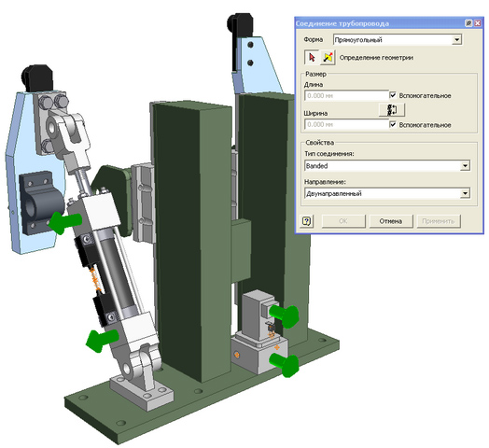This screenshot has height=448, width=489.
Task: Click the Отмена button
Action: coord(391,221)
